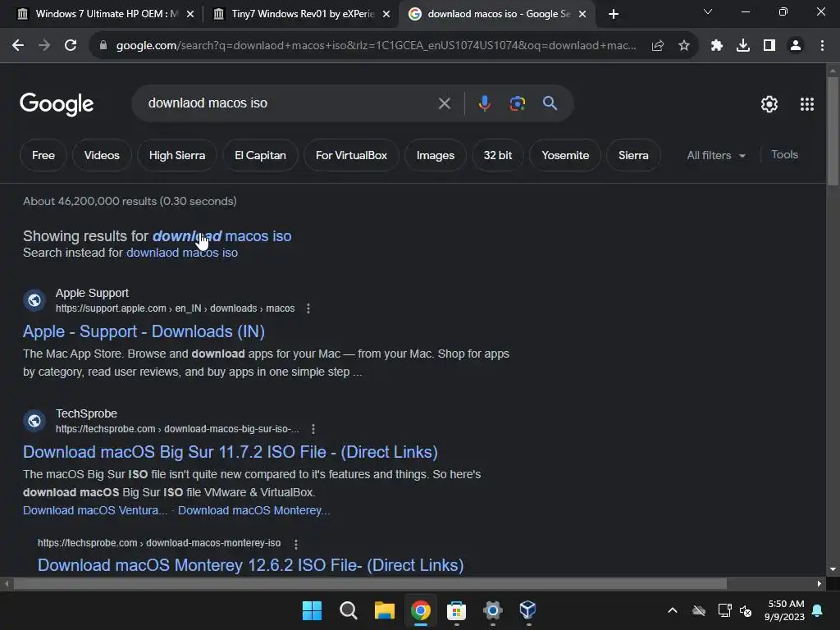This screenshot has width=840, height=630.
Task: Click vertical scrollbar down arrow
Action: coord(833,569)
